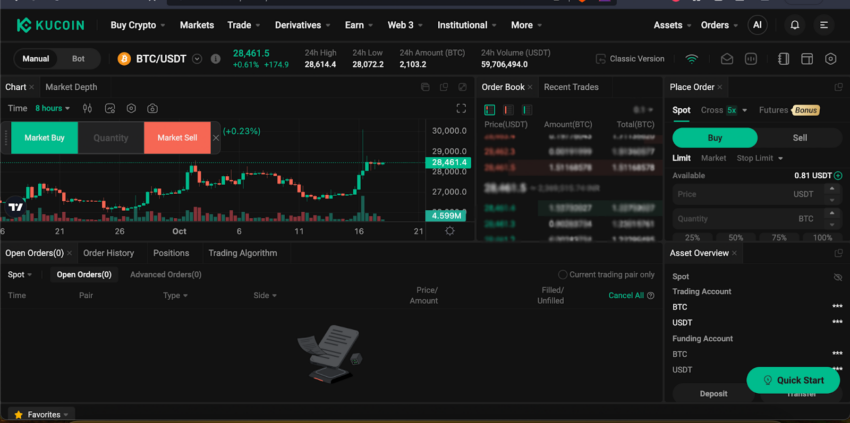Screen dimensions: 850x423
Task: Open the Stop Limit order type dropdown
Action: tap(759, 158)
